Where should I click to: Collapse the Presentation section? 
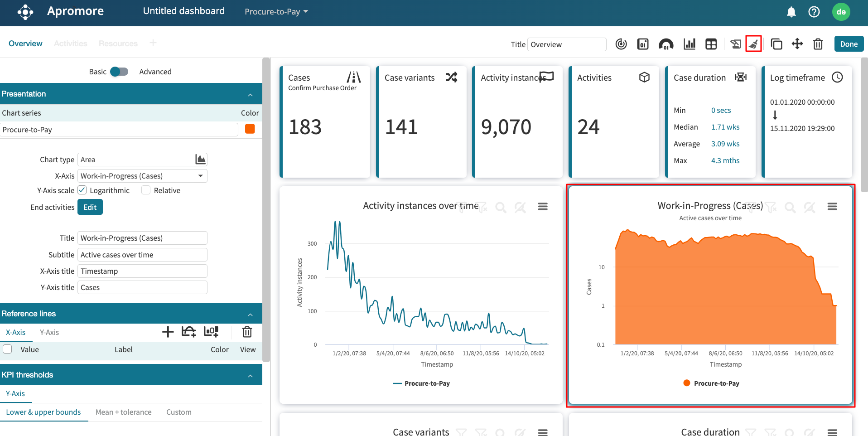point(250,94)
